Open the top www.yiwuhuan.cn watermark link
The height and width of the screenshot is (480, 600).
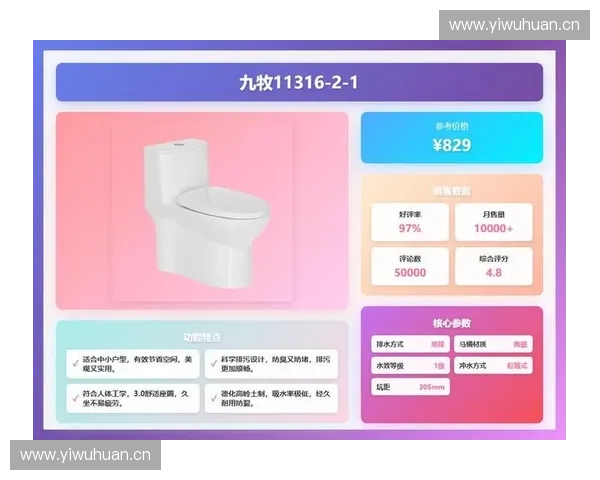click(x=514, y=24)
